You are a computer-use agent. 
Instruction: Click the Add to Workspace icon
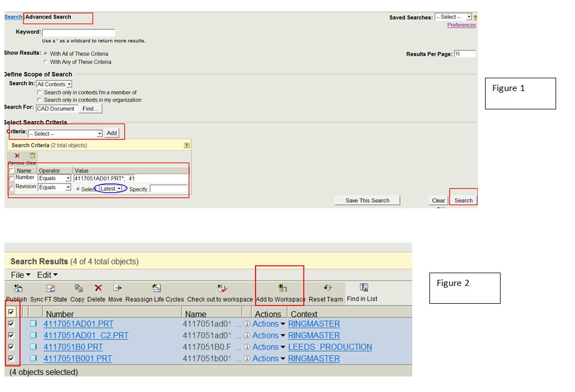282,288
